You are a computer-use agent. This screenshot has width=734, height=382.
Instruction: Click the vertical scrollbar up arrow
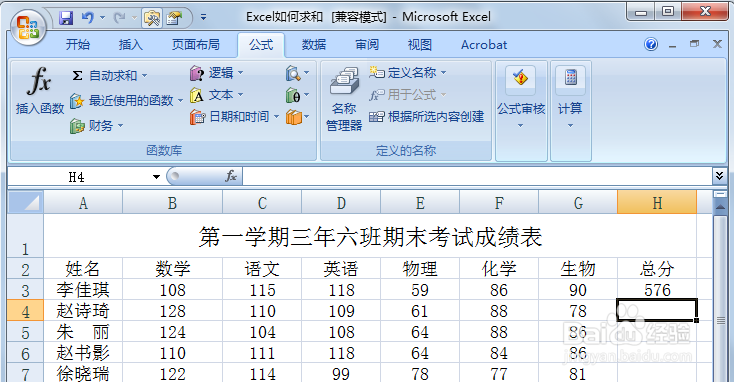pyautogui.click(x=720, y=206)
